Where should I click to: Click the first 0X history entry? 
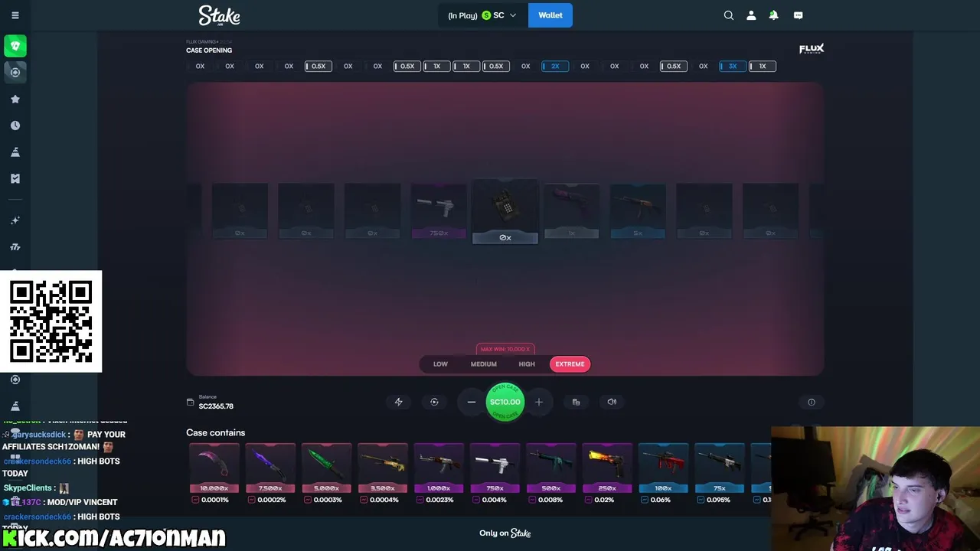200,67
